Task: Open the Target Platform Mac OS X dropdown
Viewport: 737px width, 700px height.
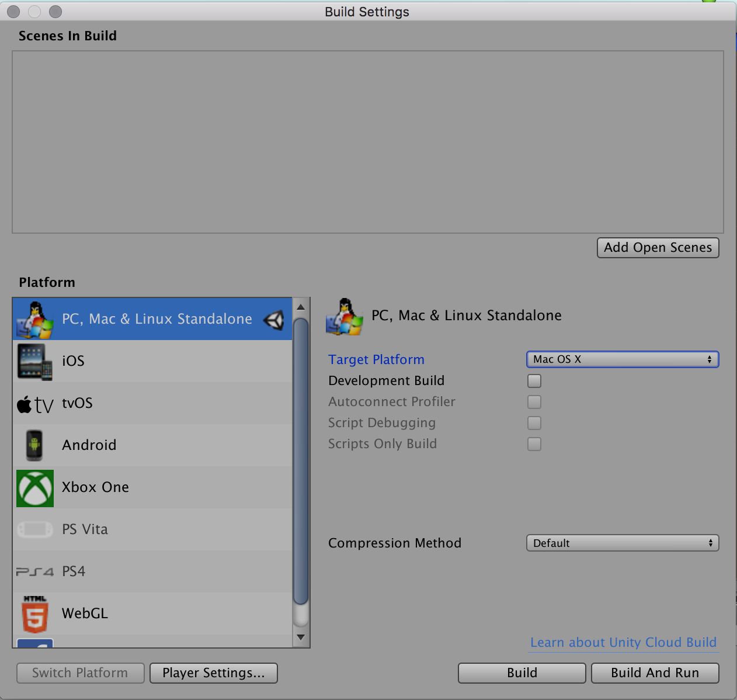Action: coord(623,359)
